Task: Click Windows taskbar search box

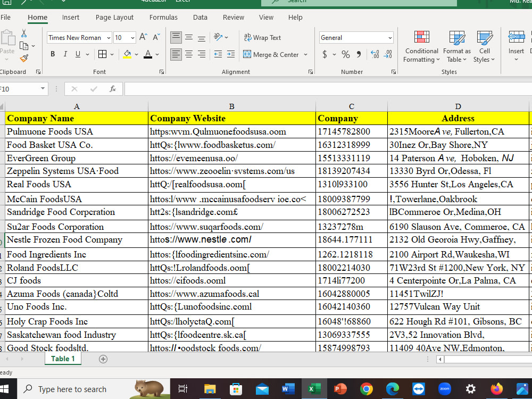Action: point(94,389)
